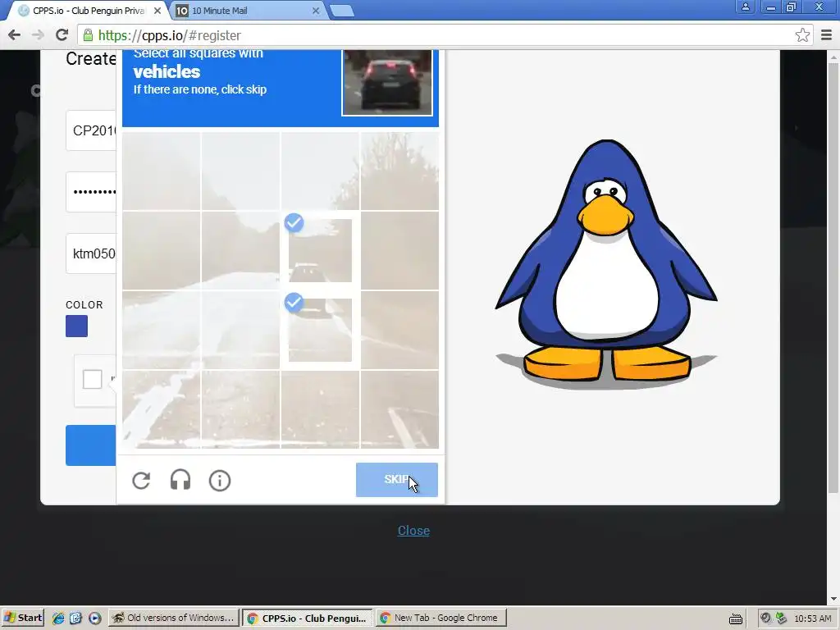The width and height of the screenshot is (840, 630).
Task: Click the masked password field
Action: click(x=90, y=192)
